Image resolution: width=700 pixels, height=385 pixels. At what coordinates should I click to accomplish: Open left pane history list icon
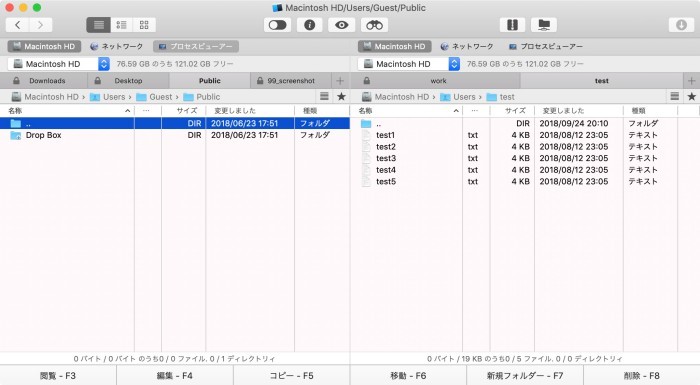[x=325, y=96]
